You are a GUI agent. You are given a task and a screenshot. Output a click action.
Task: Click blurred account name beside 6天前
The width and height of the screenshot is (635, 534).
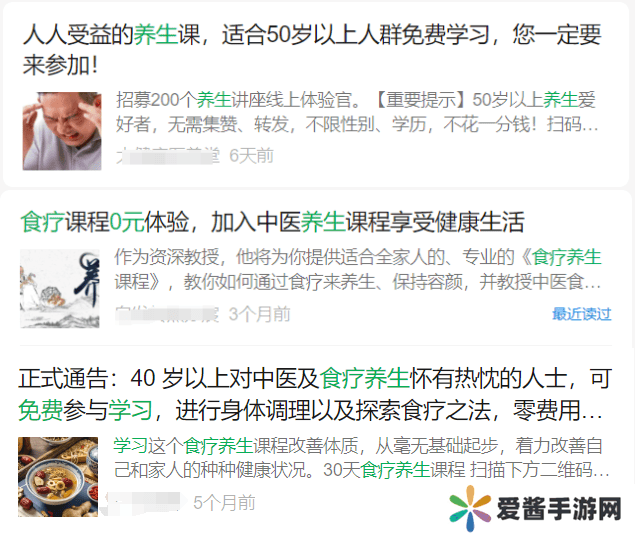pos(168,155)
